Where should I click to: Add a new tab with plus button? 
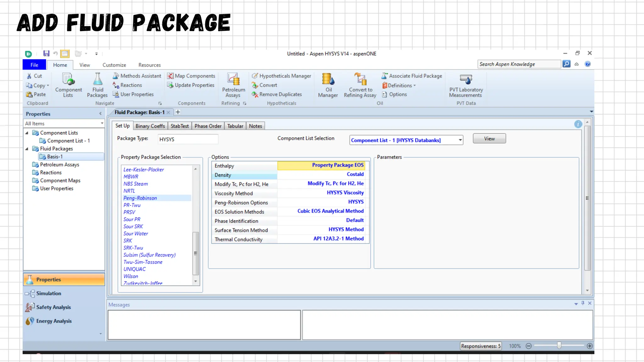[x=178, y=112]
